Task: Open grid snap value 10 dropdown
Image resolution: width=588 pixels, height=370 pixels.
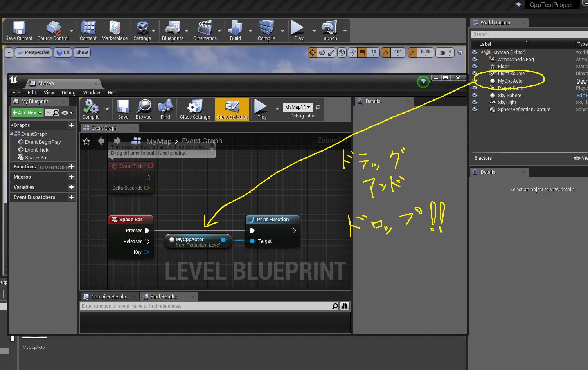Action: [x=374, y=52]
